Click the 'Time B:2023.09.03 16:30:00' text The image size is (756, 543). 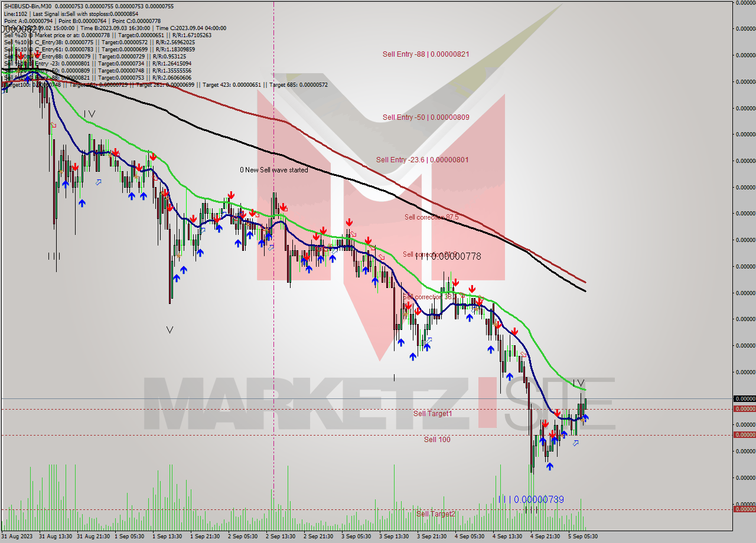113,28
